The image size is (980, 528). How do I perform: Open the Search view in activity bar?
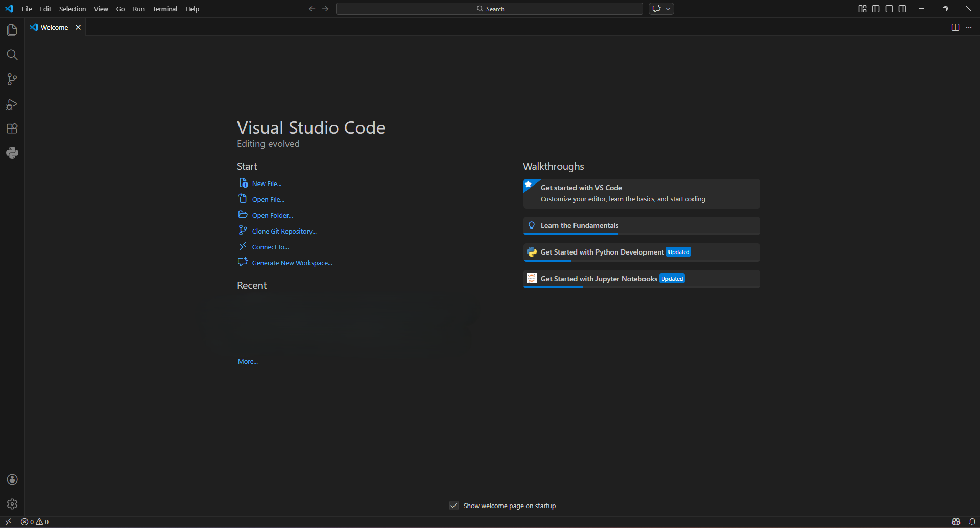click(12, 55)
